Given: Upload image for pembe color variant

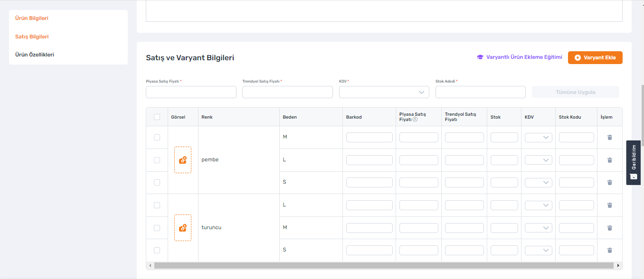Looking at the screenshot, I should pyautogui.click(x=183, y=160).
